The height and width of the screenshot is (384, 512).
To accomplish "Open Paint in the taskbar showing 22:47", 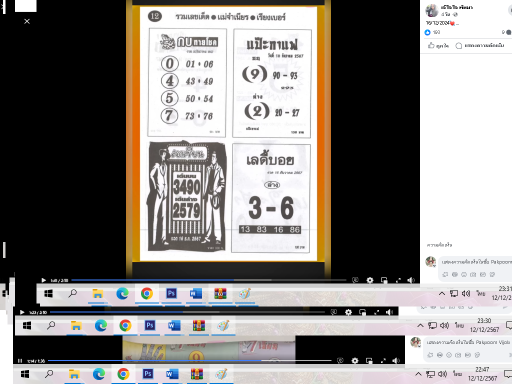I will click(x=221, y=374).
